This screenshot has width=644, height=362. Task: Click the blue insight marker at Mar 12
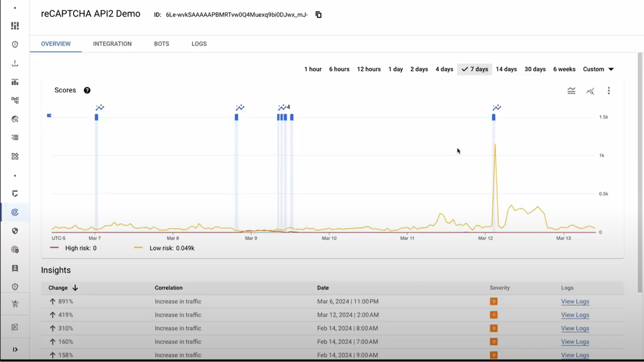[493, 117]
